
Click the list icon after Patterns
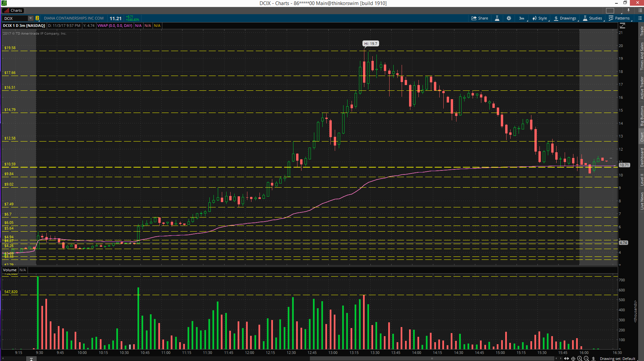640,18
